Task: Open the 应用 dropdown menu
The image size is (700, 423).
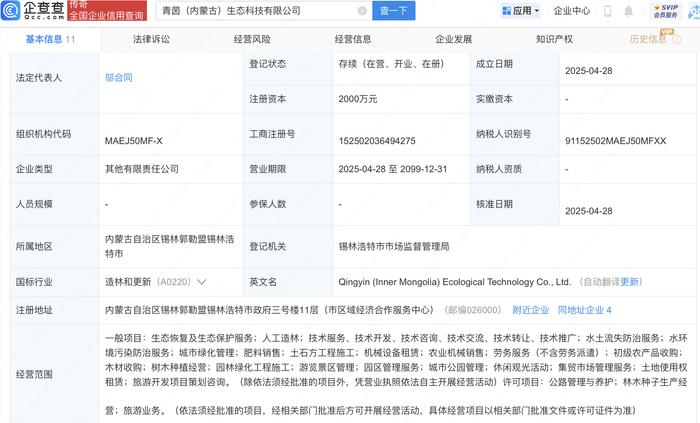Action: tap(521, 11)
